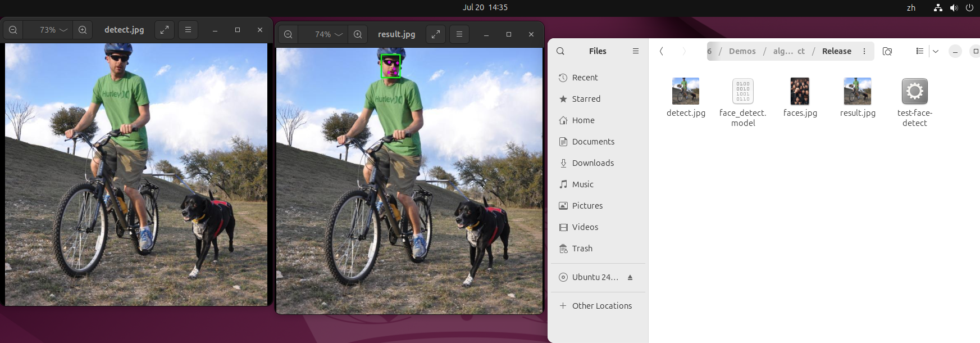Open the result.jpg viewer hamburger menu
The image size is (980, 343).
pos(459,34)
